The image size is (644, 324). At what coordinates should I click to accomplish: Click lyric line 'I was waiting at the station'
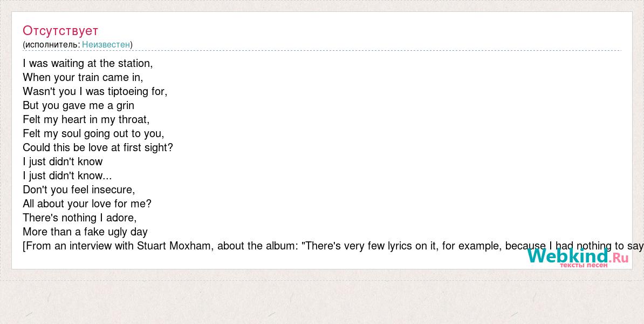tap(88, 64)
